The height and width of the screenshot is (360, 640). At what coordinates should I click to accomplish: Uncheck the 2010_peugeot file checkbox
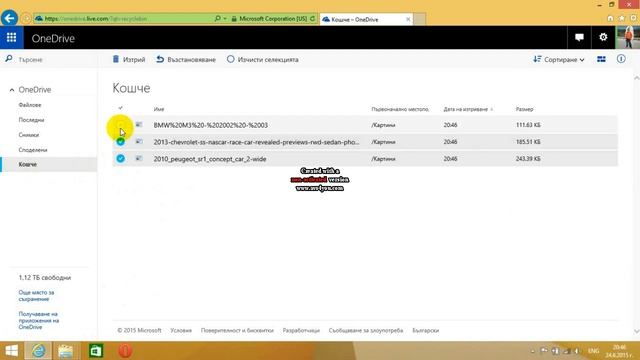pyautogui.click(x=120, y=158)
